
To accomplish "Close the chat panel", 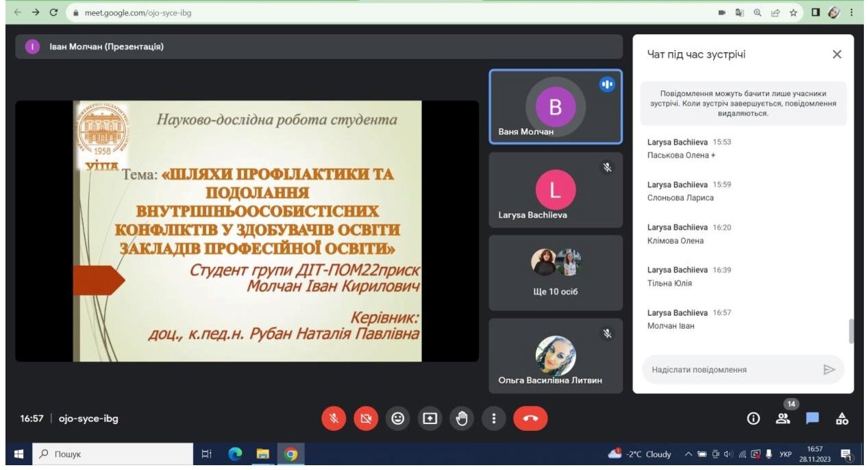I will point(836,55).
